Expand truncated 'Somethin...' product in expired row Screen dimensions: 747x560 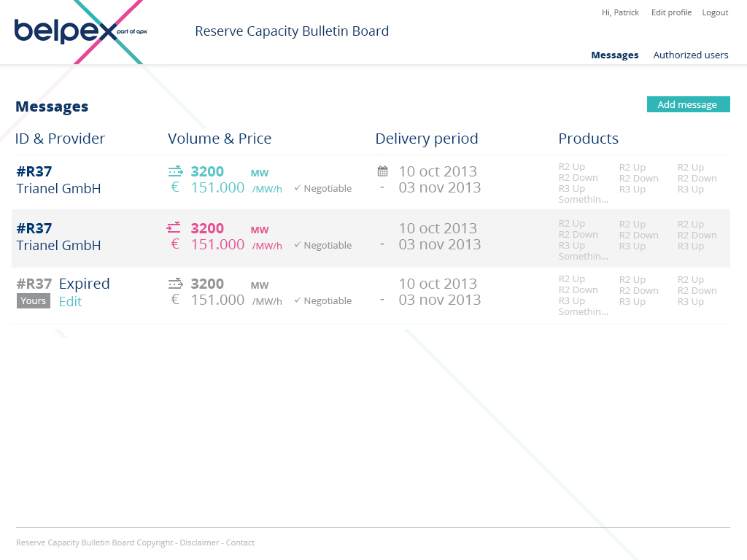pyautogui.click(x=583, y=312)
